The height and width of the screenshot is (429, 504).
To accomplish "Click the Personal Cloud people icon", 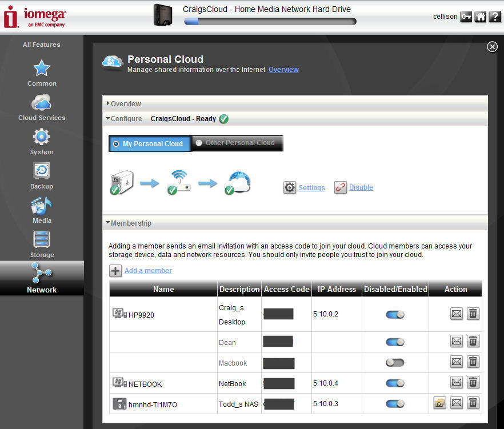I will pyautogui.click(x=113, y=62).
